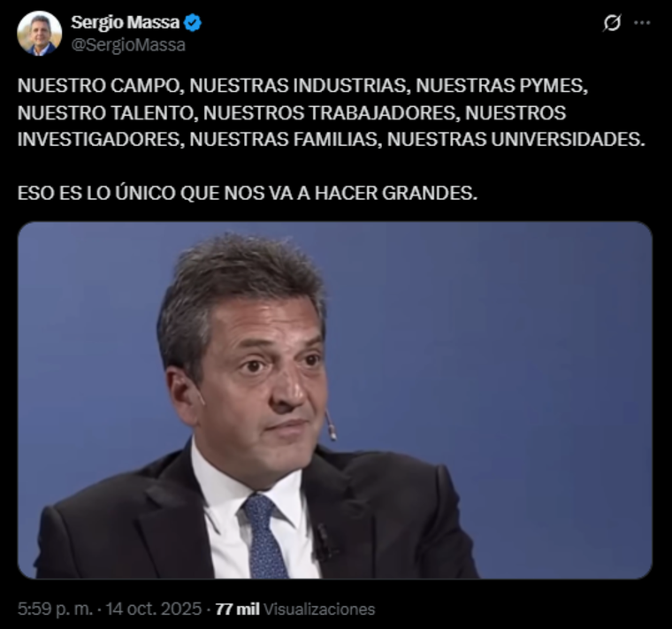Click the blue dotted tie in video
This screenshot has width=672, height=629.
pyautogui.click(x=264, y=537)
